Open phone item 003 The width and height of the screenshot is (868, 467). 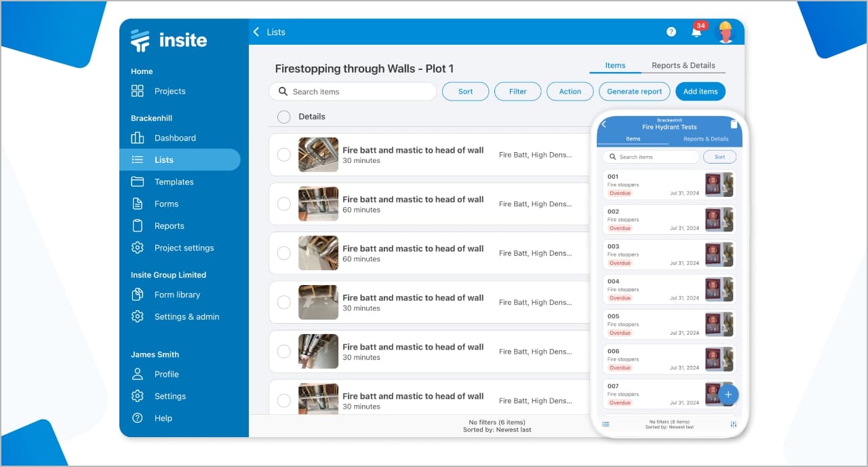669,255
